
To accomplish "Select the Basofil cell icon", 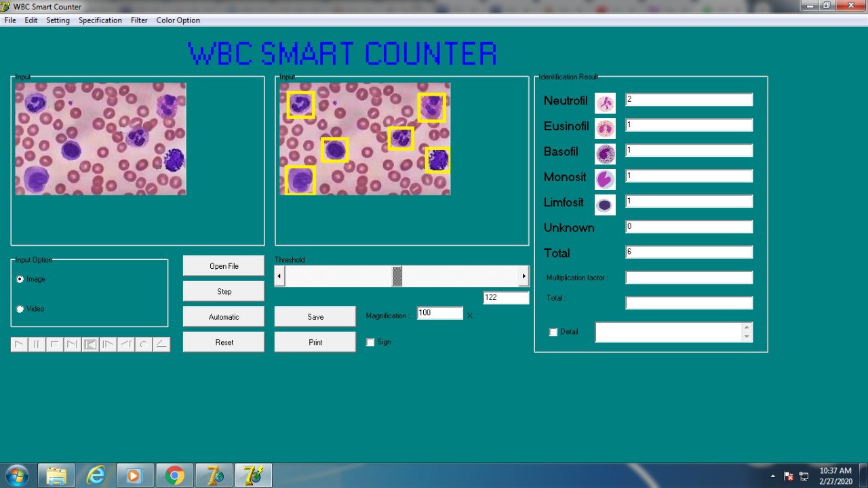I will tap(605, 154).
